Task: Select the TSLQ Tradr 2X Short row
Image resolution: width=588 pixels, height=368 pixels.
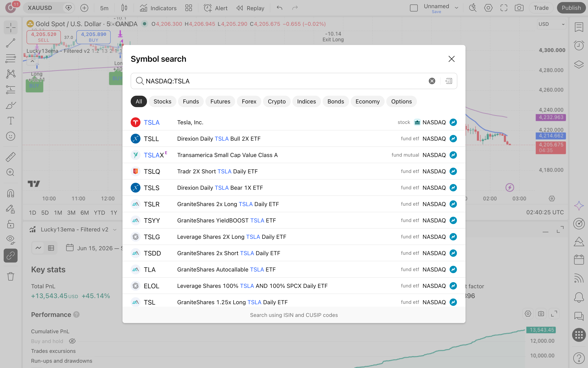Action: coord(294,171)
